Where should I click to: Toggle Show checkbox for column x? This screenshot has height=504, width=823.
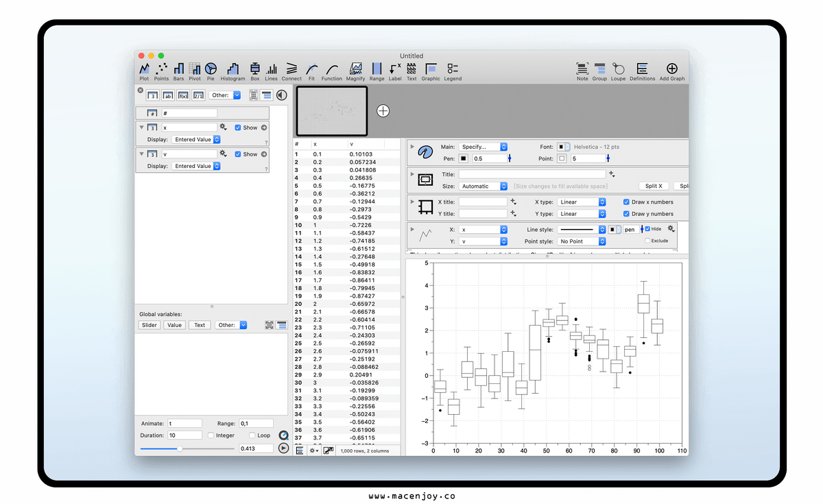tap(238, 128)
